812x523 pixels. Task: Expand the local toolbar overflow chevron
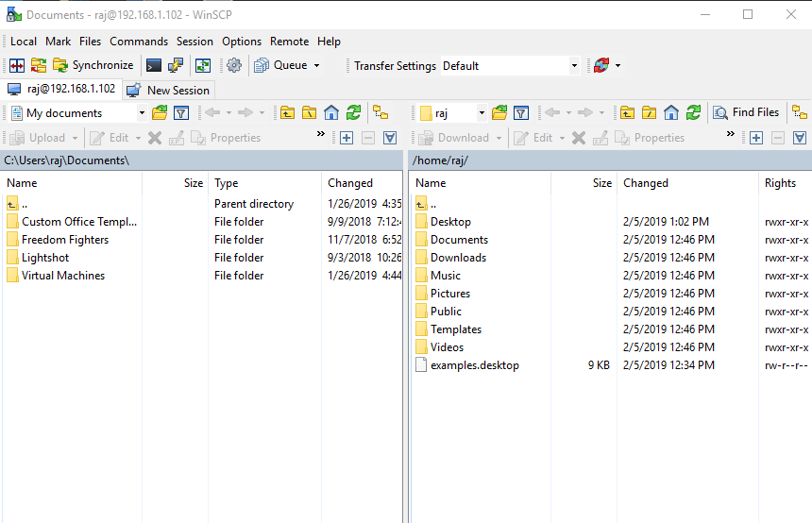coord(321,134)
